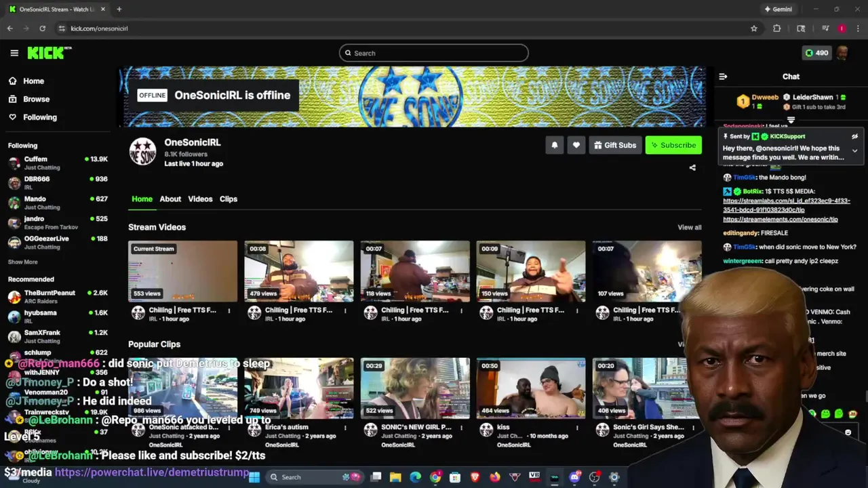Screen dimensions: 868x488
Task: Open hyubsama recommended channel
Action: pyautogui.click(x=58, y=316)
